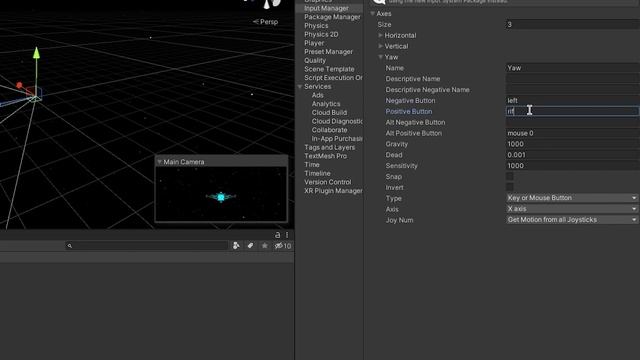This screenshot has height=360, width=640.
Task: Collapse the Main Camera preview overlay
Action: point(160,162)
